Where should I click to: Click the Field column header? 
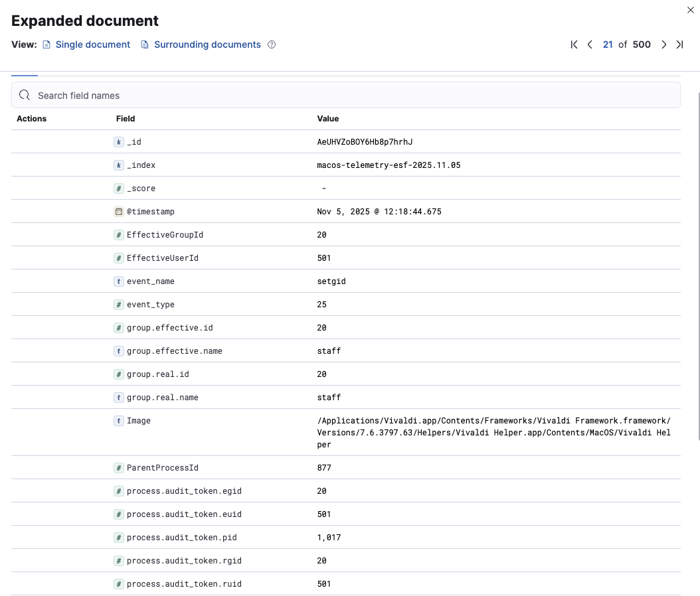126,119
